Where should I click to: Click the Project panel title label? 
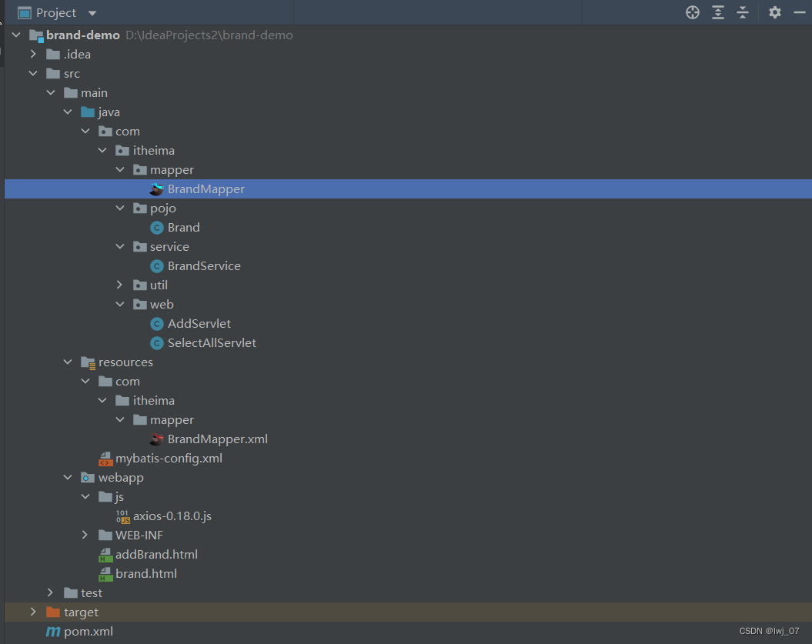56,13
